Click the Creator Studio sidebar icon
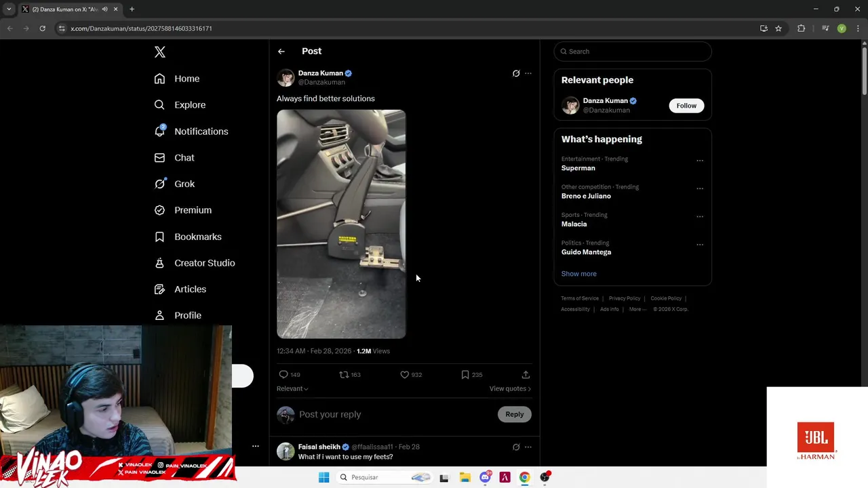Screen dimensions: 868x488 point(159,263)
